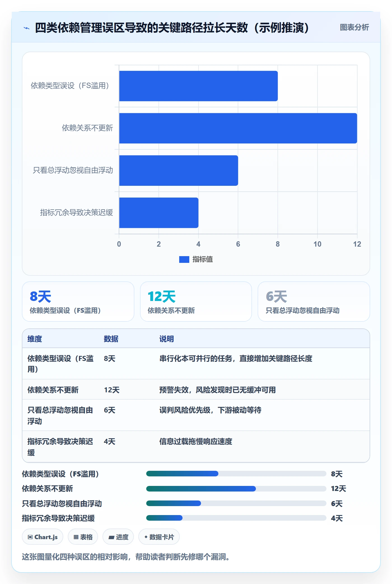Select the 表格 tag chip
392x584 pixels.
click(x=83, y=537)
